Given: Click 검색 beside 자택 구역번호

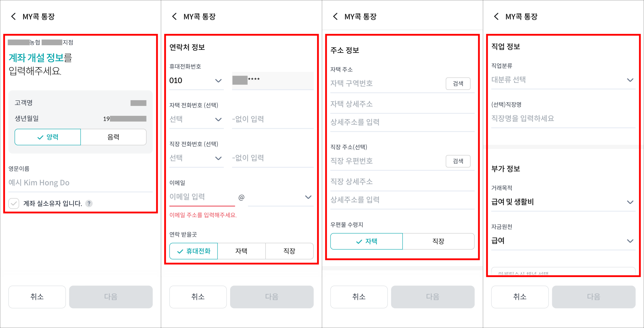Looking at the screenshot, I should 458,84.
